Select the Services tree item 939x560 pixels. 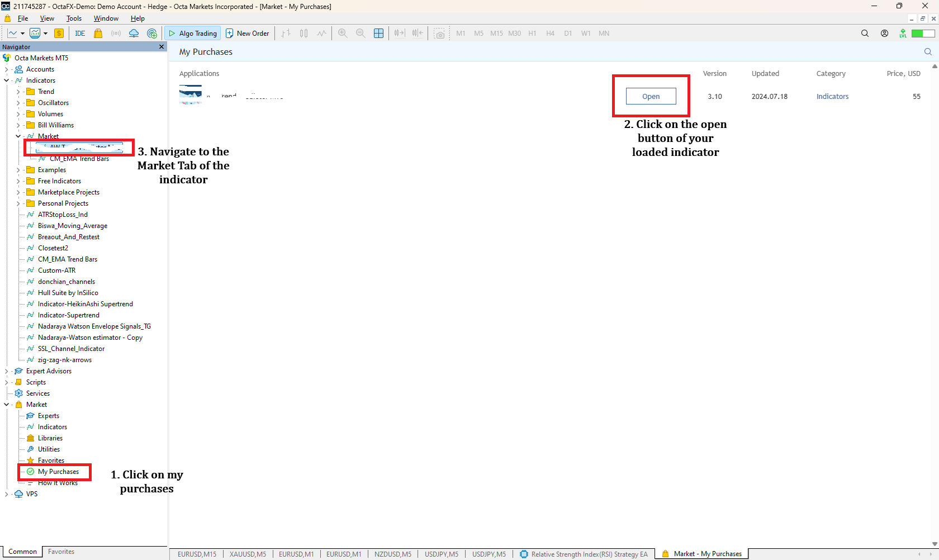click(38, 393)
